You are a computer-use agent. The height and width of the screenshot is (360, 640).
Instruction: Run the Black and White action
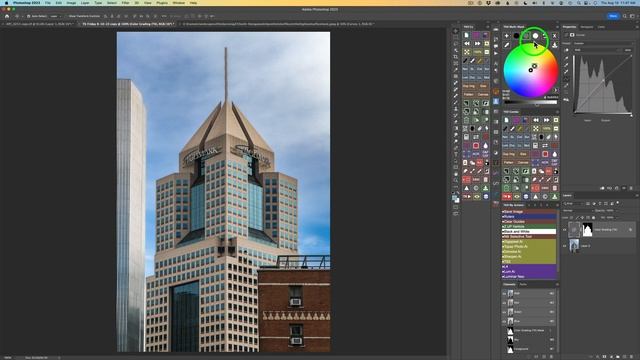coord(529,231)
